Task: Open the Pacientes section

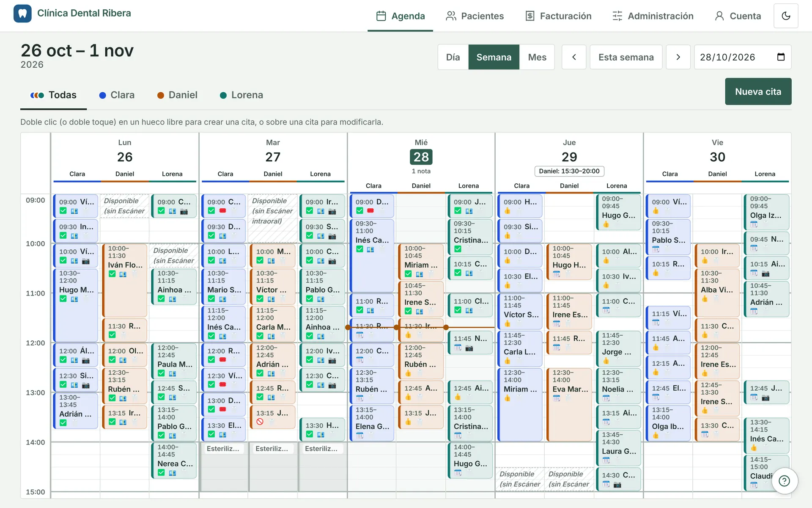Action: [475, 16]
